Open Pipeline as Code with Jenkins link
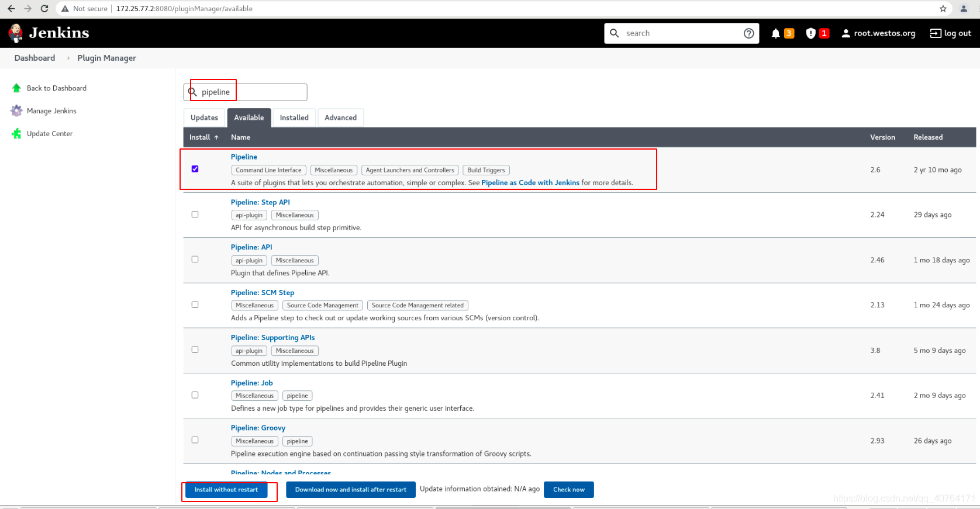Viewport: 980px width, 509px height. point(530,183)
